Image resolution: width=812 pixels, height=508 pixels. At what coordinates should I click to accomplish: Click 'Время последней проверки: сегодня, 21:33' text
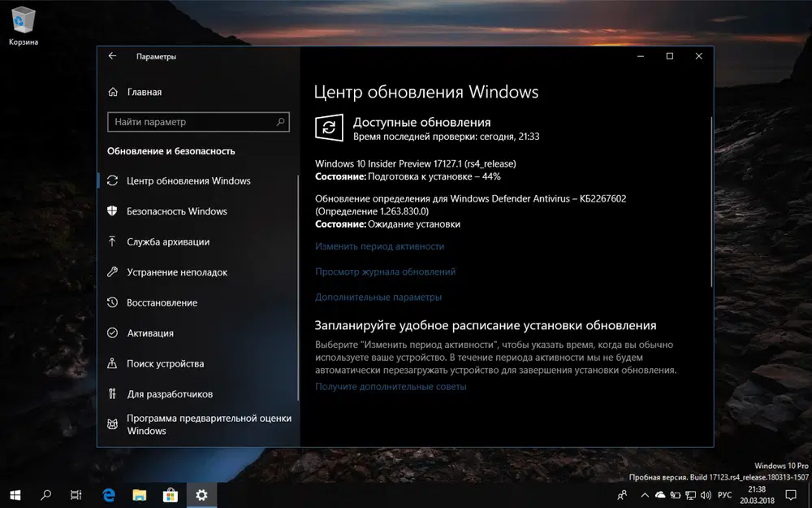point(446,137)
